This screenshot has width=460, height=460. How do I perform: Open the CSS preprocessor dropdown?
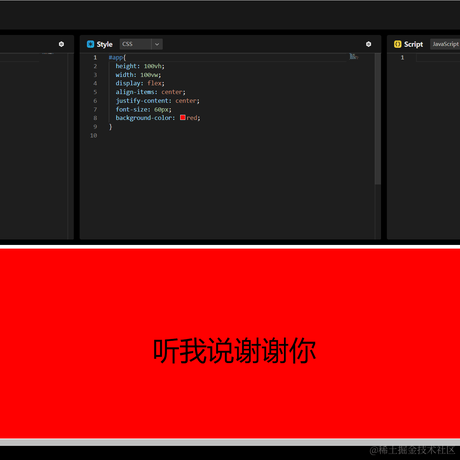(x=141, y=44)
